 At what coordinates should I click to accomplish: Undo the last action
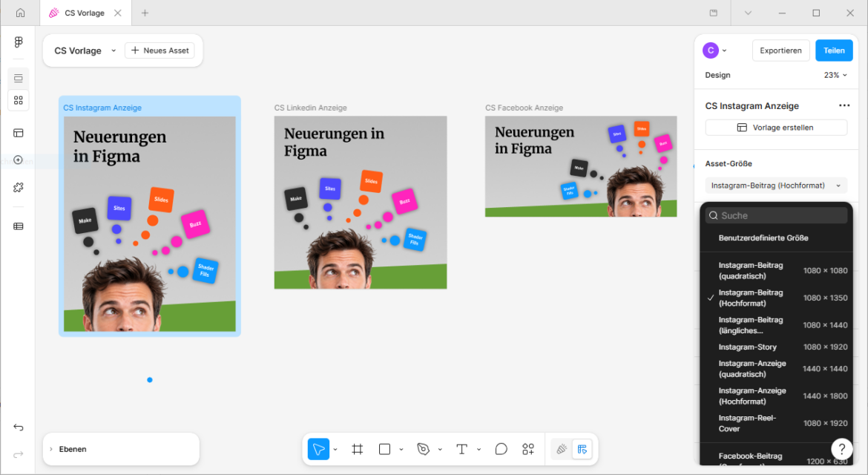[x=19, y=427]
